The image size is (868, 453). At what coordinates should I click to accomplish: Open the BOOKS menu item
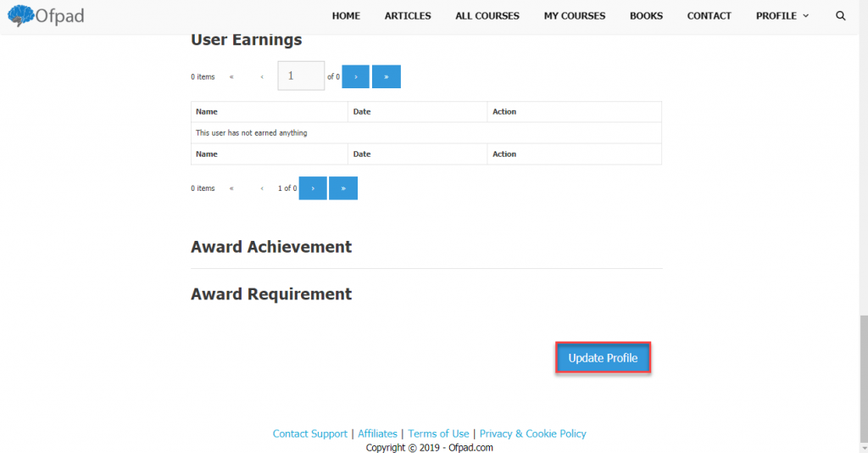[646, 16]
